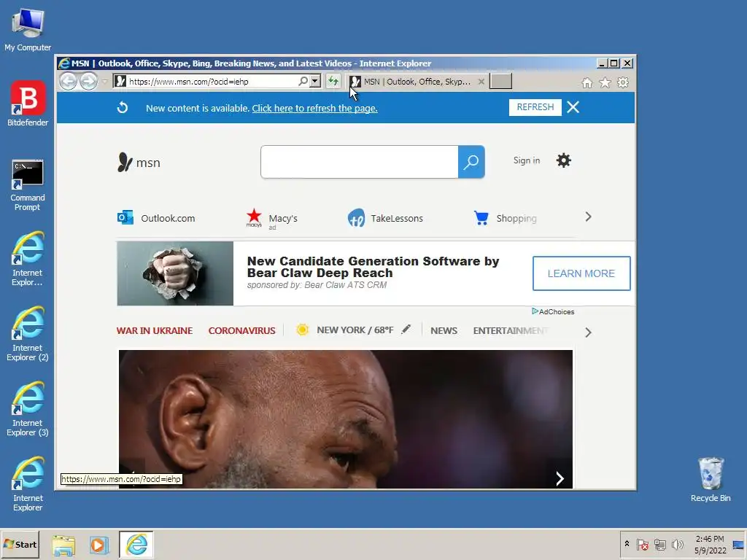747x560 pixels.
Task: Open Favorites star icon
Action: point(605,83)
